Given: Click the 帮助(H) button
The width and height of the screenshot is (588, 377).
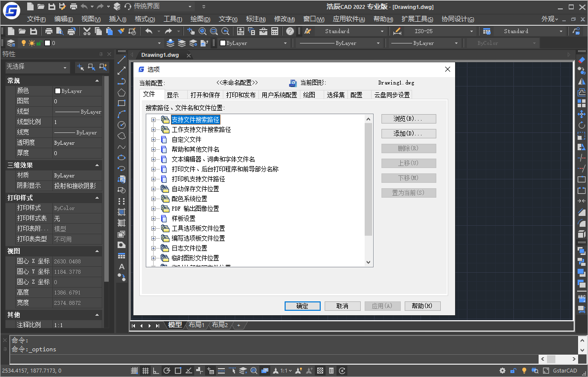Looking at the screenshot, I should [422, 306].
